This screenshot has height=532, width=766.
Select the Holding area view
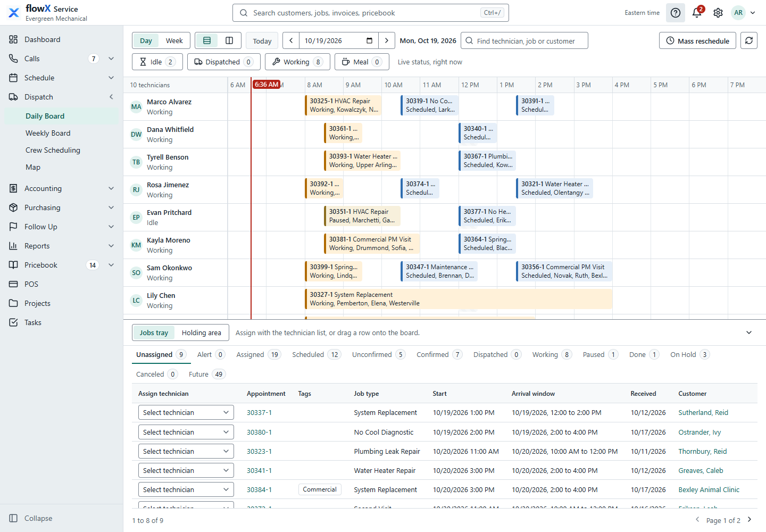point(202,332)
